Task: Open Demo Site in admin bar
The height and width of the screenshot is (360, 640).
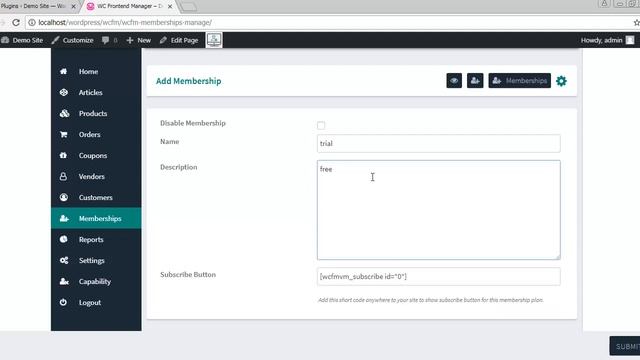Action: click(x=22, y=40)
